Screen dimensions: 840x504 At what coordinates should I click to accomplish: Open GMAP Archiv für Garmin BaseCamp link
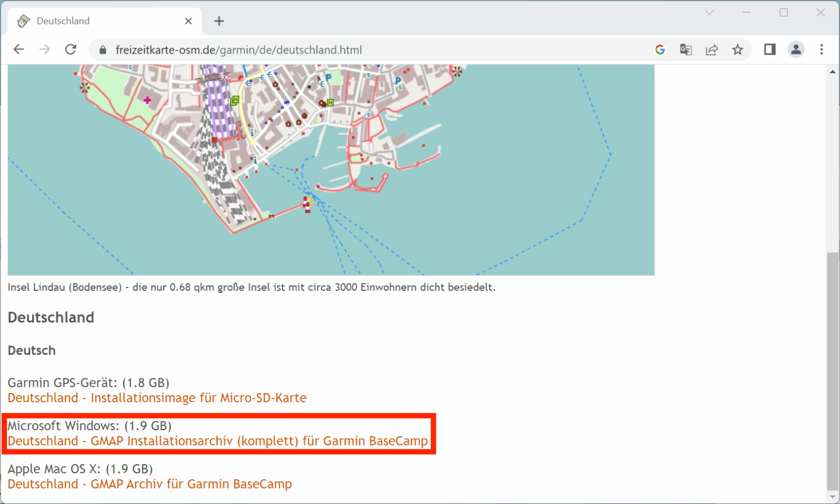[x=150, y=484]
